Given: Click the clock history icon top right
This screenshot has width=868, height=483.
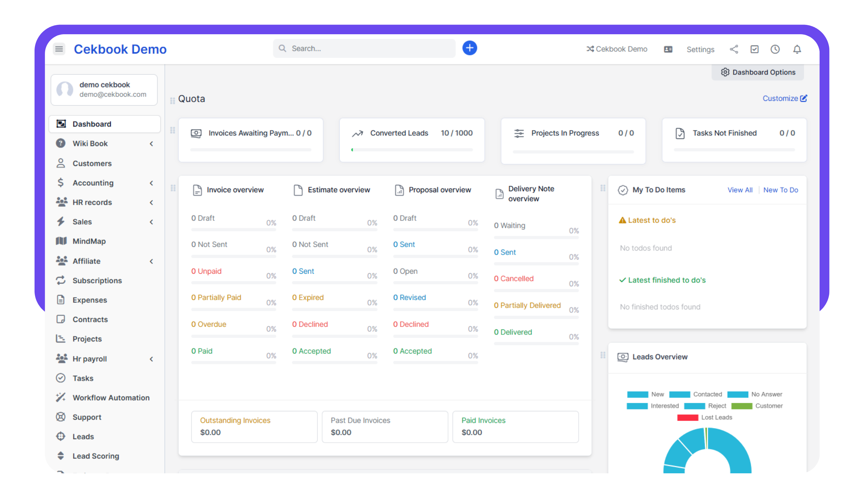Looking at the screenshot, I should 775,49.
